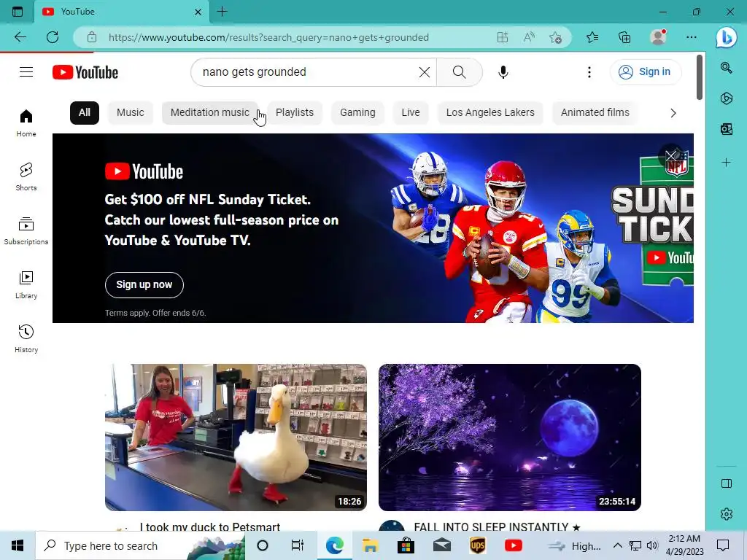This screenshot has height=560, width=747.
Task: Refresh the page
Action: point(53,37)
